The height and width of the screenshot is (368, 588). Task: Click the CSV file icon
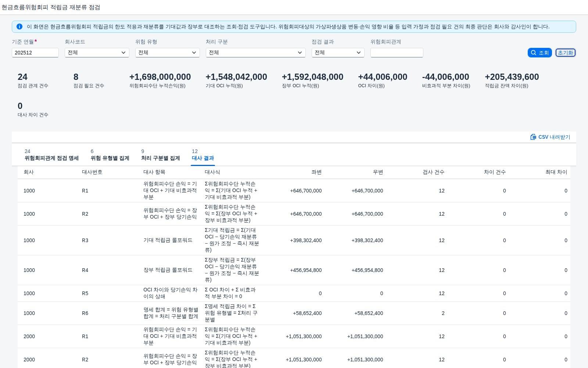tap(533, 137)
